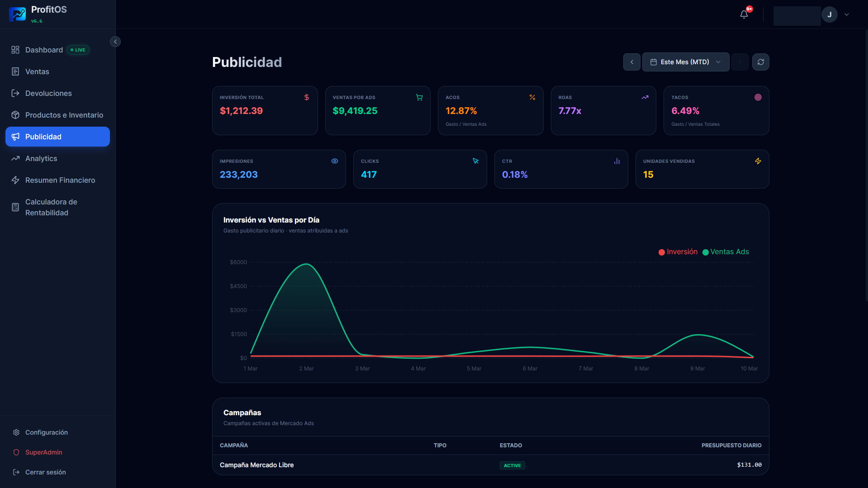Click the lightning icon in Unidades Vendidas
The width and height of the screenshot is (868, 488).
(x=758, y=161)
